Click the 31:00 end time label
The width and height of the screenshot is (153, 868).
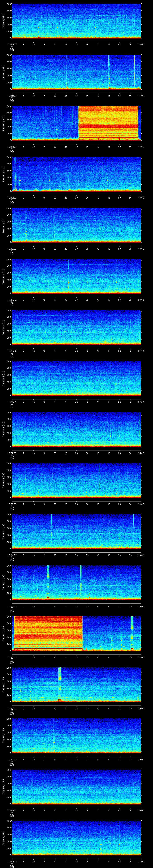click(x=141, y=862)
